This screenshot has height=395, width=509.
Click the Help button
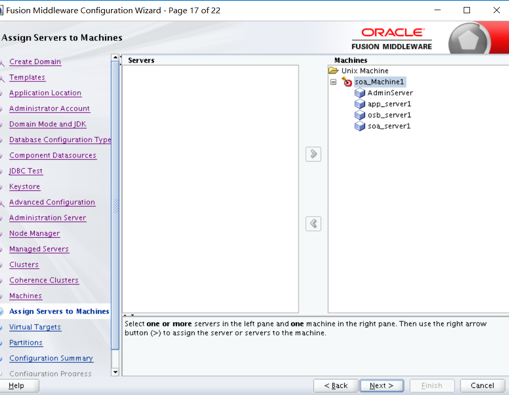click(19, 386)
